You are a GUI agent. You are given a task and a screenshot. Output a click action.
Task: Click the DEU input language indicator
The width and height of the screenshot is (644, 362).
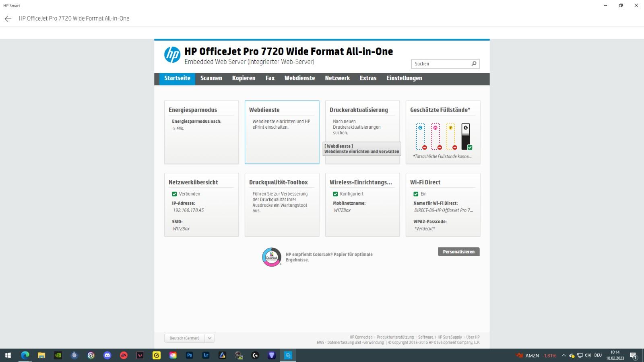(598, 356)
